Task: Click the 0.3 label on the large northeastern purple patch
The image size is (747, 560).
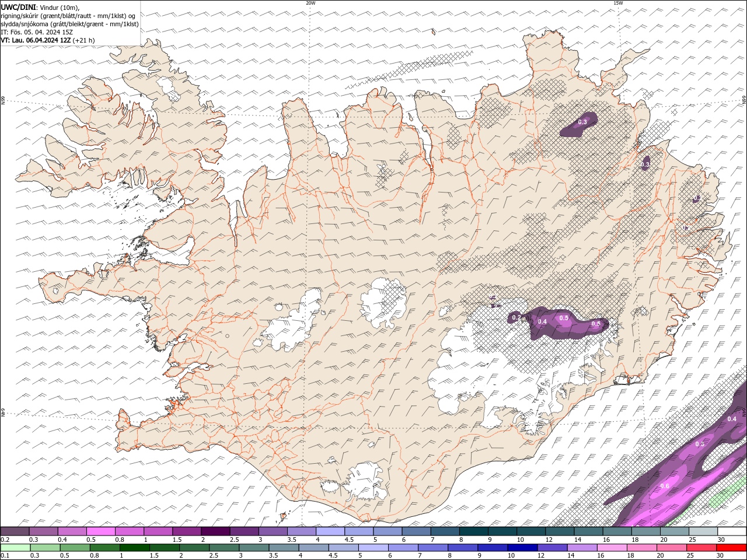Action: point(582,122)
